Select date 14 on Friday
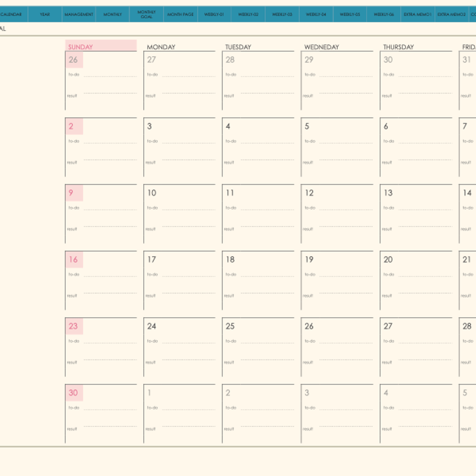 (x=467, y=193)
